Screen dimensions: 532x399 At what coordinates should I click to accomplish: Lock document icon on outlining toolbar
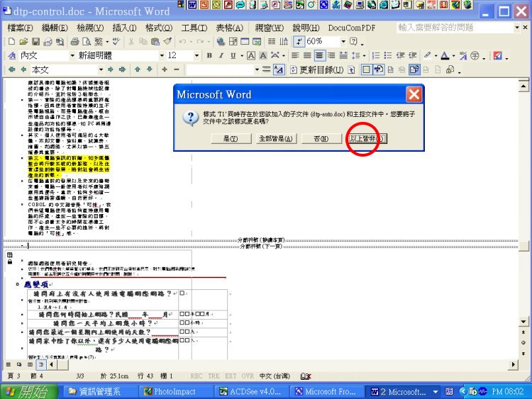[450, 70]
